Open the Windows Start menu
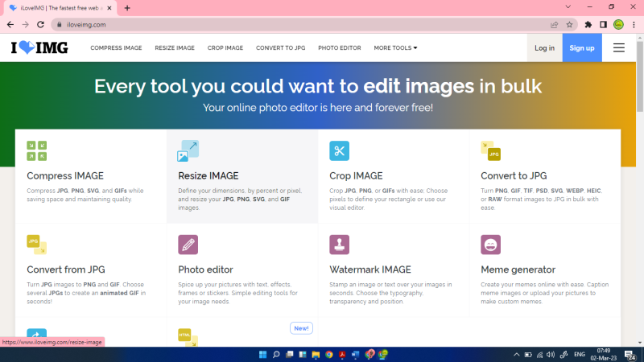The height and width of the screenshot is (362, 644). click(x=263, y=354)
